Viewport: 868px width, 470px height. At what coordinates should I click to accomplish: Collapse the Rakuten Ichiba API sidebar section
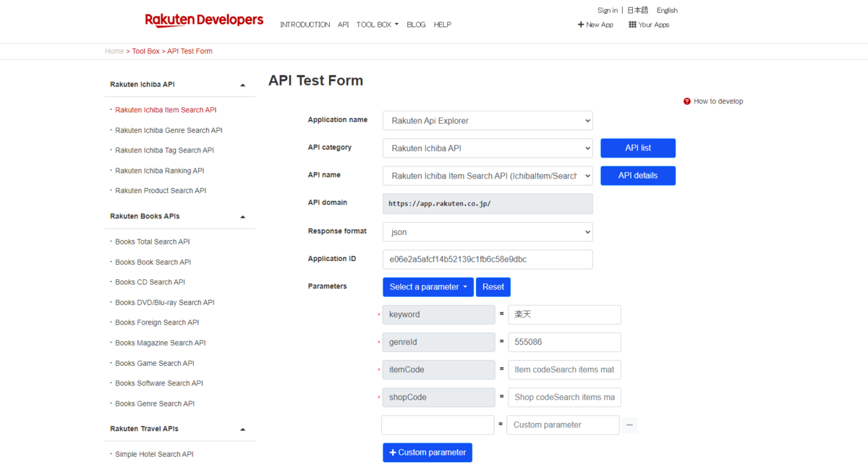coord(243,85)
